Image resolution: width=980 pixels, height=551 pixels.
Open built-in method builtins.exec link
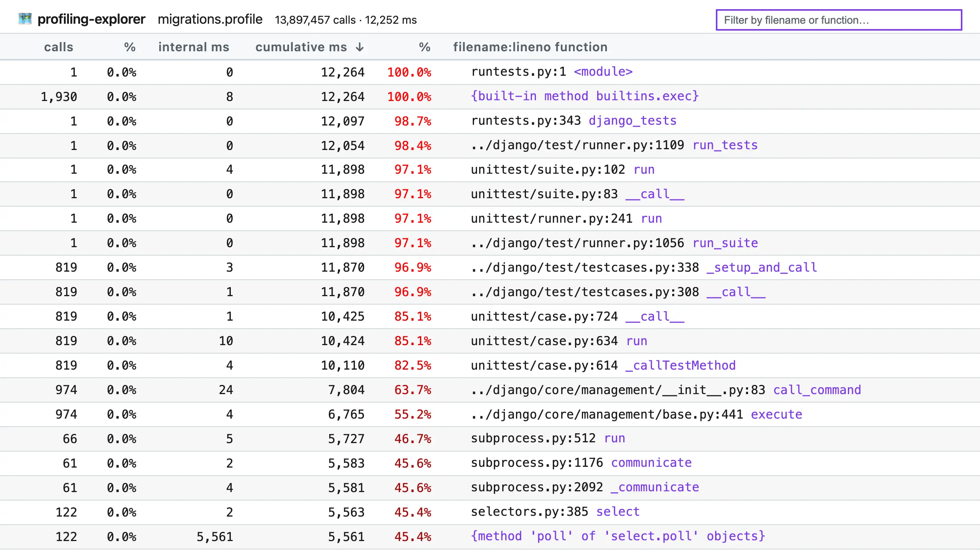point(585,96)
